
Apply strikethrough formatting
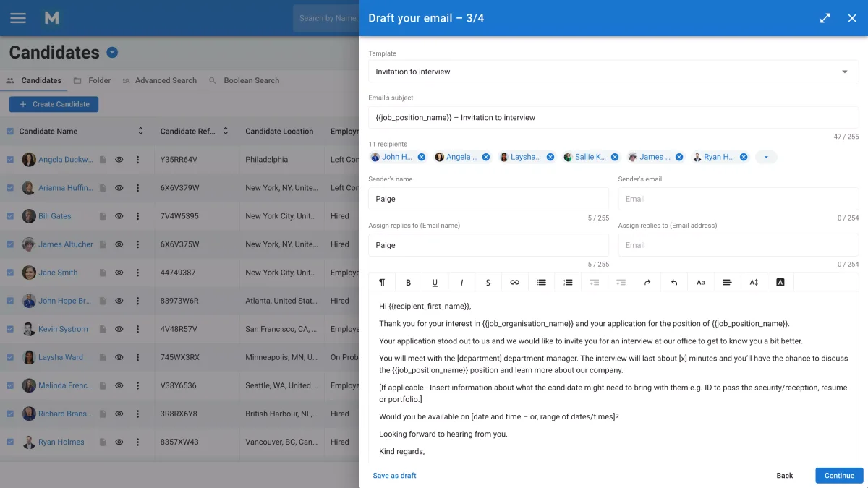488,282
